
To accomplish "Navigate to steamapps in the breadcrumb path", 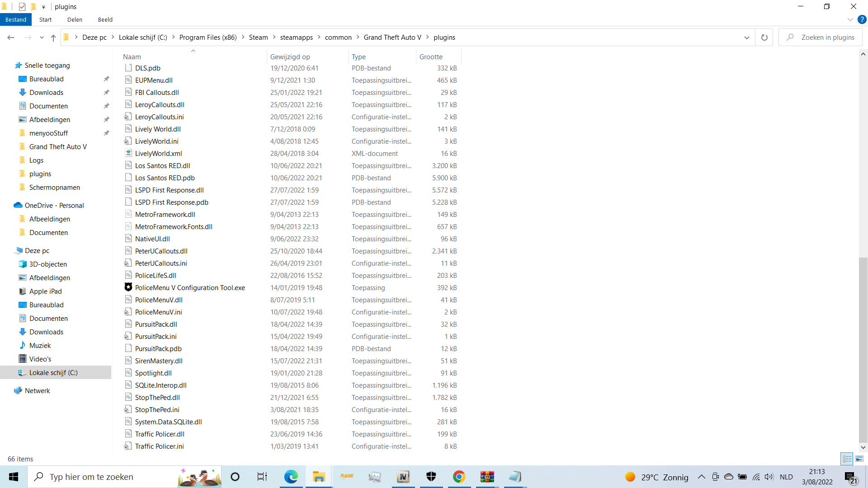I will click(296, 38).
